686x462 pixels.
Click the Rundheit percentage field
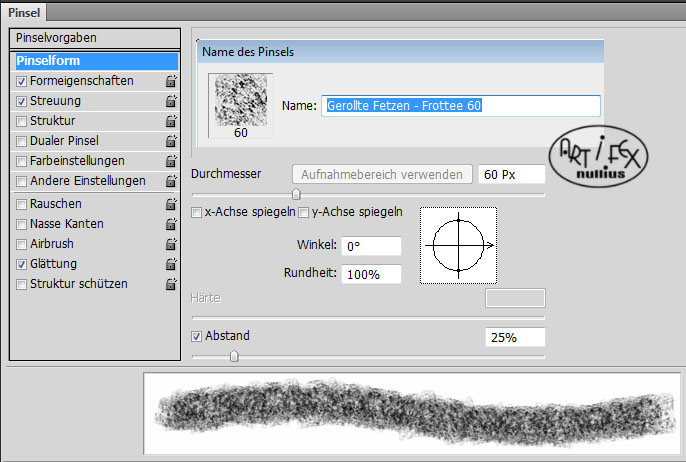(371, 274)
